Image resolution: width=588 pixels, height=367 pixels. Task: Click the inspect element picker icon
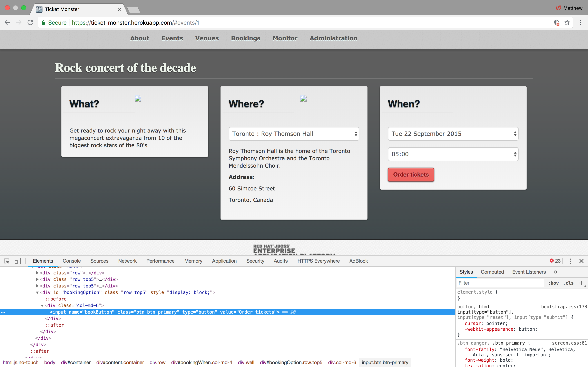tap(7, 261)
